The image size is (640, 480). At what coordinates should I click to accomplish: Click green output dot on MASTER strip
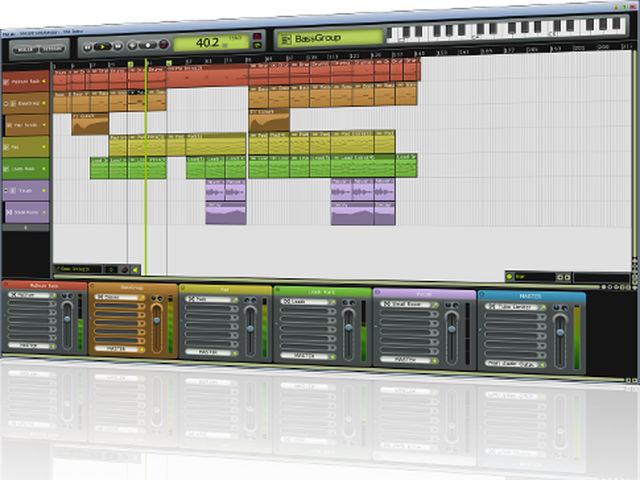coord(543,365)
